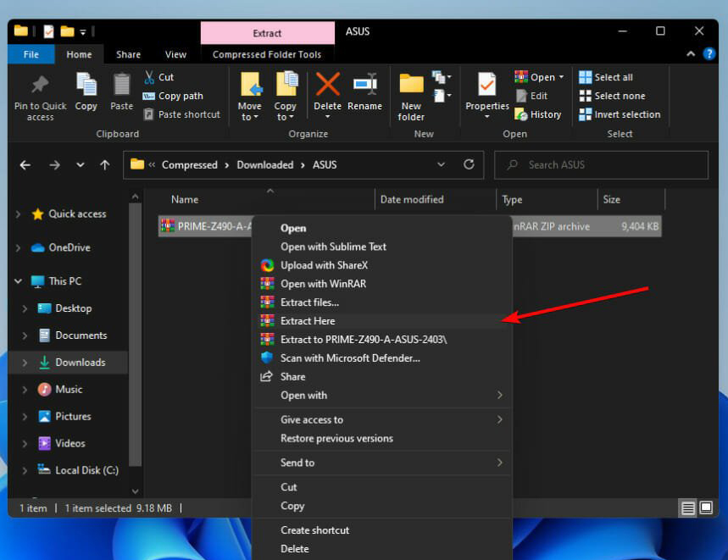
Task: Go forward with the right arrow
Action: pos(54,164)
